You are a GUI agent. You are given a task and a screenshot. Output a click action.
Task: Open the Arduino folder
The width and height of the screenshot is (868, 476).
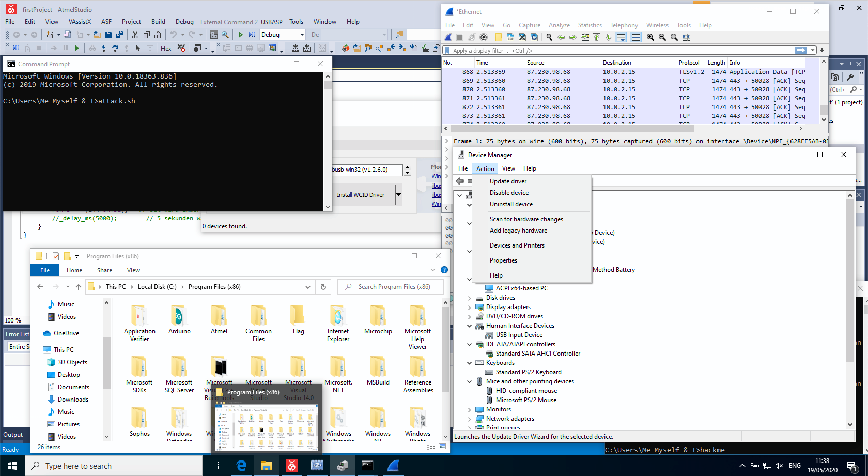(x=179, y=320)
